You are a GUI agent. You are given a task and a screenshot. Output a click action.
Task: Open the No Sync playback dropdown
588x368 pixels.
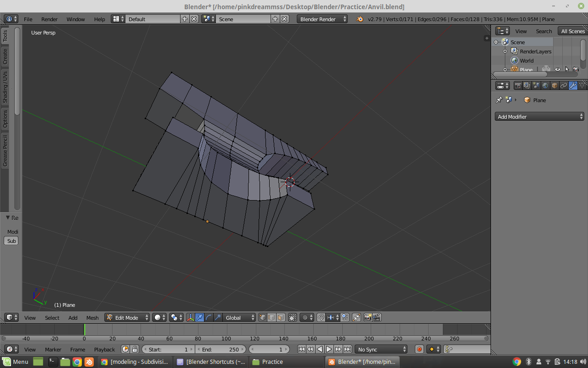click(x=381, y=349)
